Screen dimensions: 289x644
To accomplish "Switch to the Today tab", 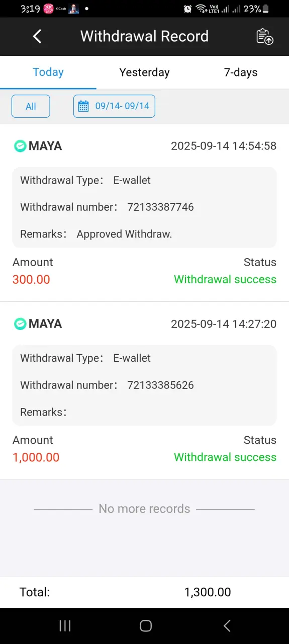I will click(48, 72).
